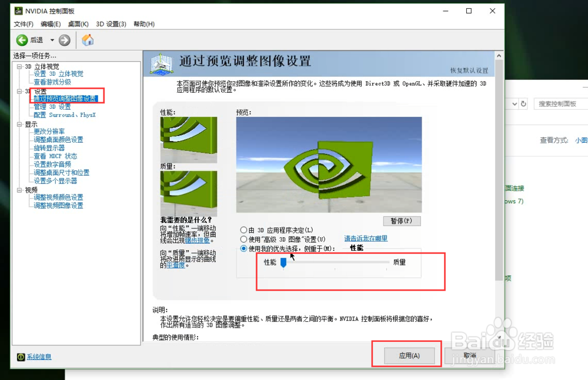The height and width of the screenshot is (380, 588).
Task: Open the back history dropdown arrow
Action: click(x=52, y=40)
